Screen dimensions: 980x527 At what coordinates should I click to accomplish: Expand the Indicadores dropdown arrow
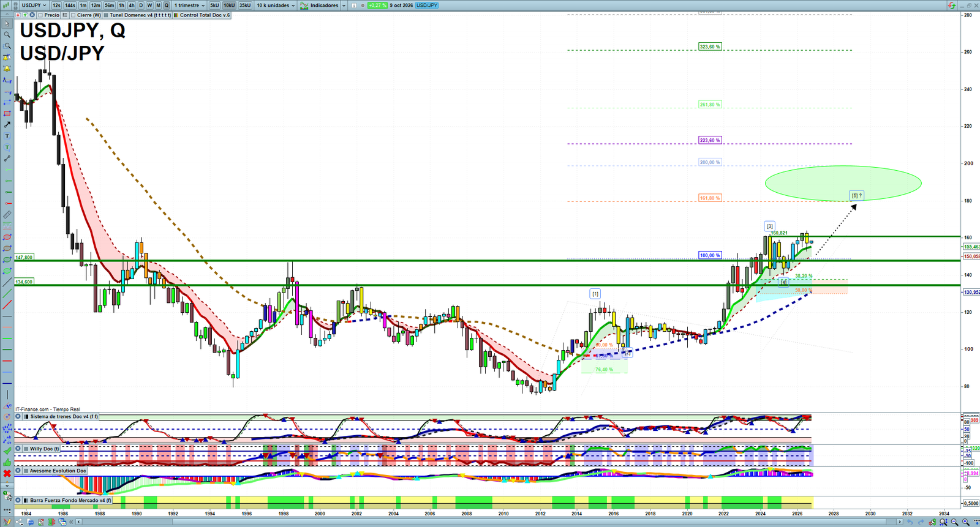click(x=343, y=6)
